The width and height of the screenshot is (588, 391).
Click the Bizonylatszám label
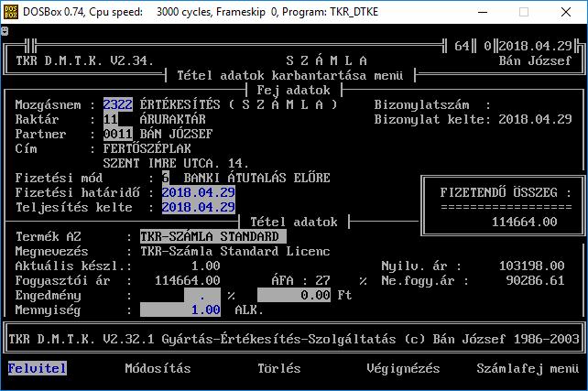[421, 104]
